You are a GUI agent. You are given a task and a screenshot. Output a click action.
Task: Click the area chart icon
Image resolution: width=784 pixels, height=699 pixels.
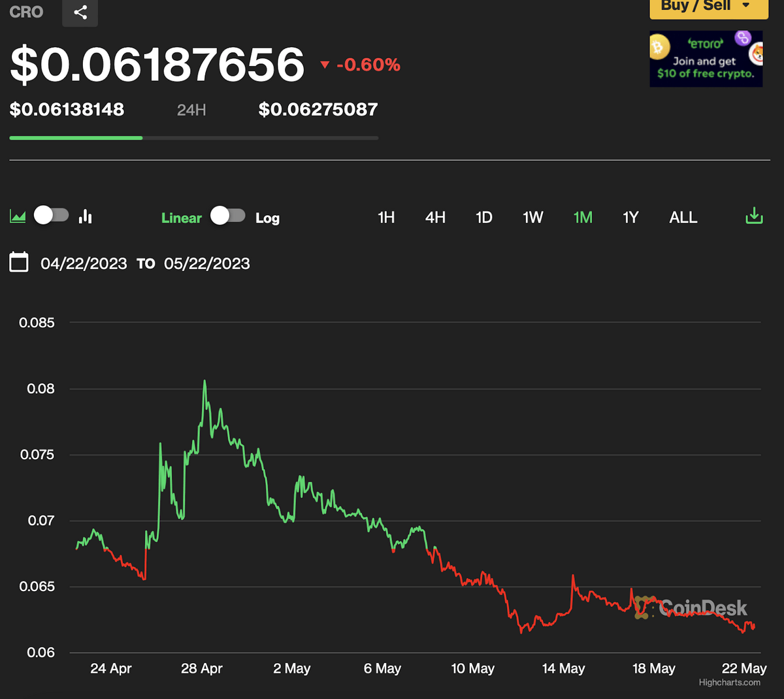(x=18, y=216)
